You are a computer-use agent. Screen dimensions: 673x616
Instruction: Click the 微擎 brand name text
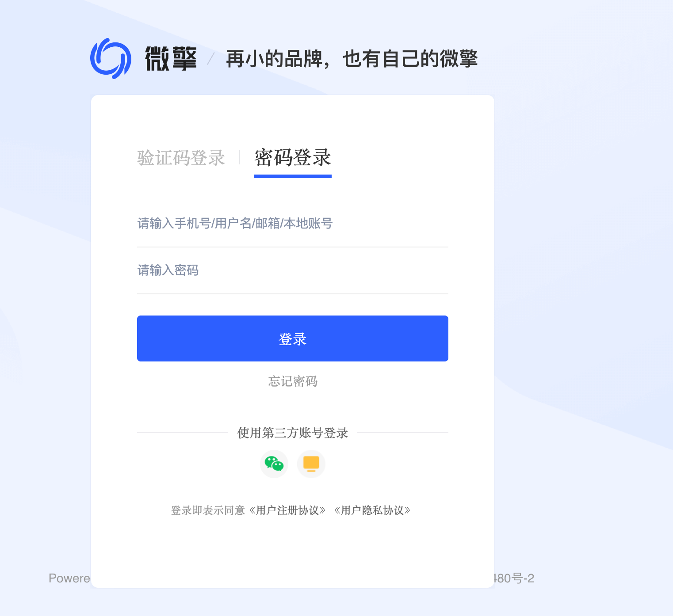pos(171,59)
